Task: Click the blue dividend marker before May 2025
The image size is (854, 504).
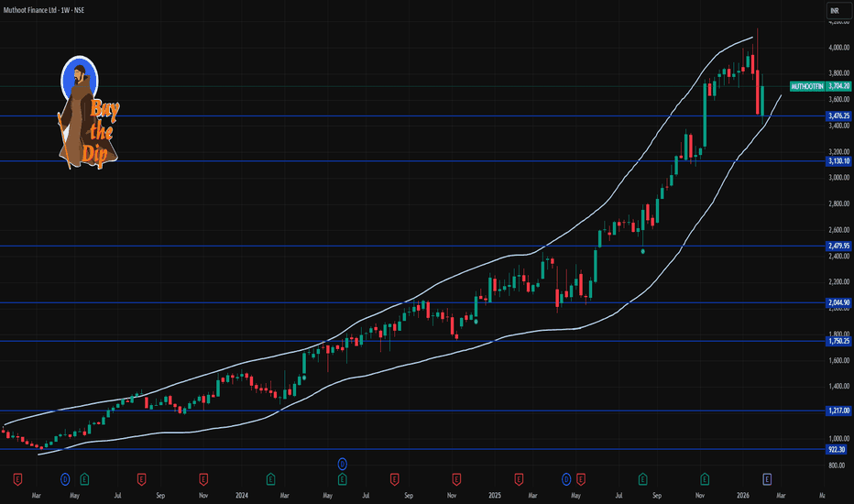Action: coord(566,479)
